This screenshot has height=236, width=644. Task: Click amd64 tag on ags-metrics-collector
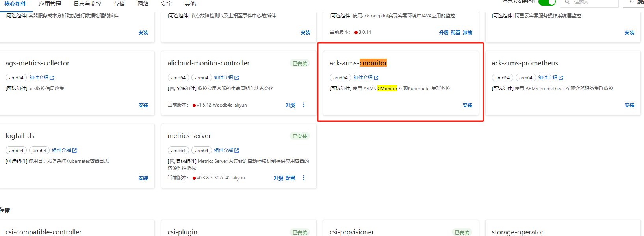[x=16, y=78]
